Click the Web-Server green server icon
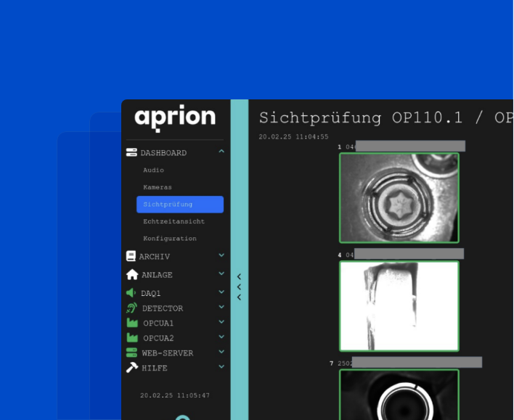The image size is (514, 420). pyautogui.click(x=131, y=353)
